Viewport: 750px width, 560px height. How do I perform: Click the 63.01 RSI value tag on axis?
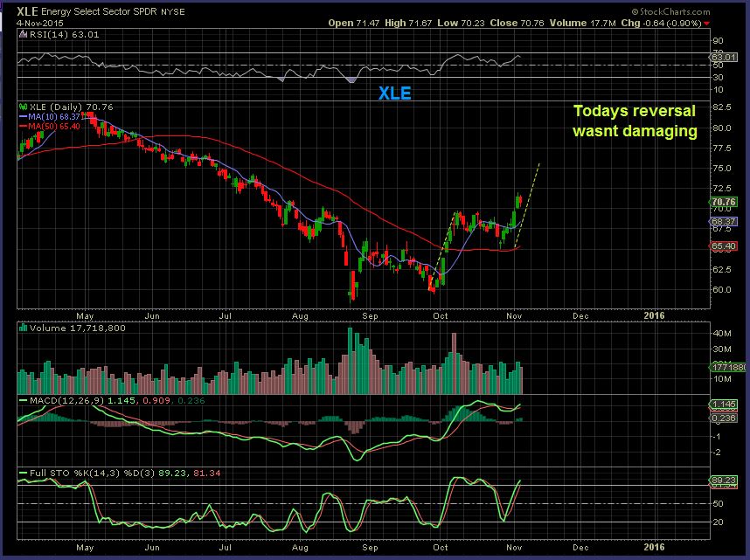pos(724,58)
